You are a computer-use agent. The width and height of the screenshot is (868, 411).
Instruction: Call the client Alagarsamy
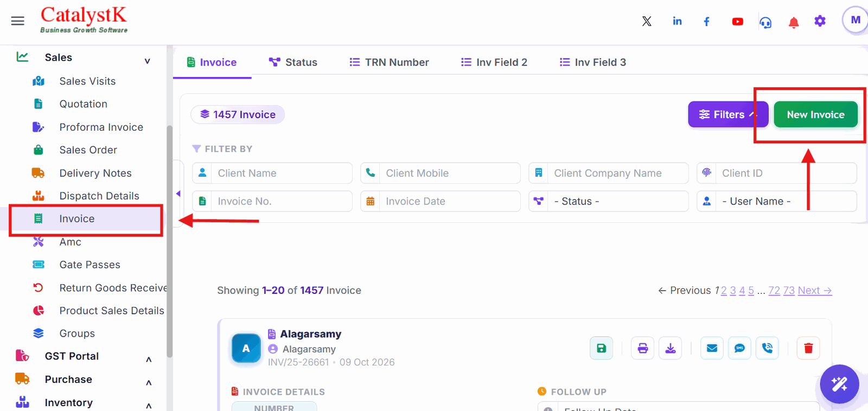pos(767,348)
